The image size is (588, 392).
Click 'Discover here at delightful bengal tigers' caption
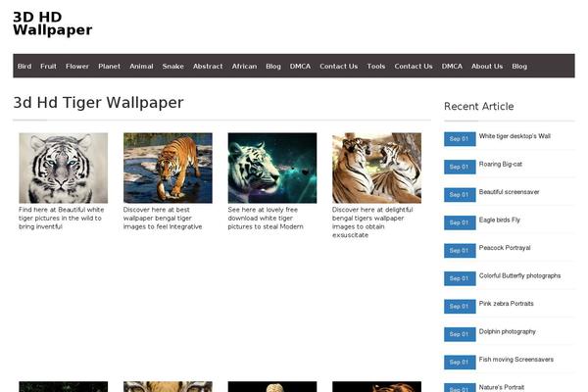click(x=372, y=222)
